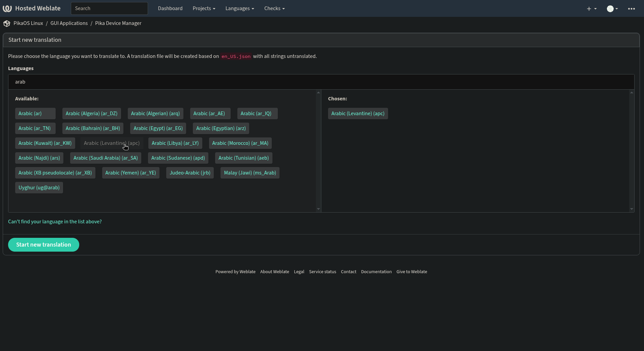Click the language filter field containing 'arab'
The width and height of the screenshot is (644, 351).
[321, 82]
